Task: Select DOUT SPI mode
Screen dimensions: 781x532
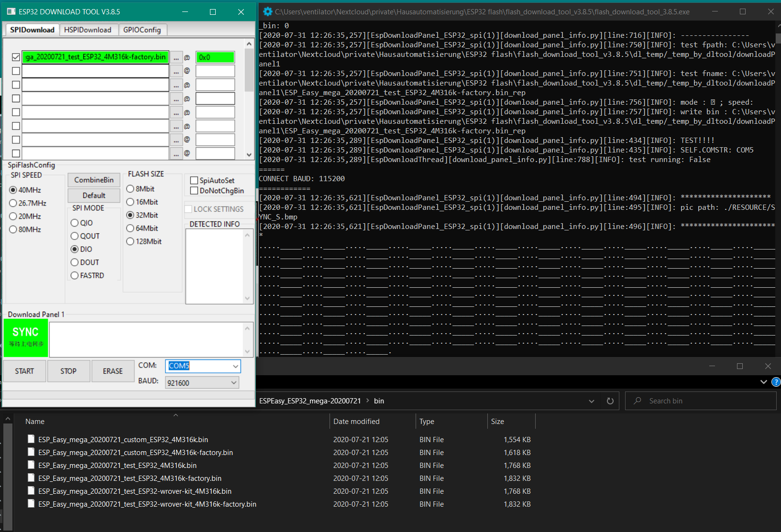Action: tap(75, 262)
